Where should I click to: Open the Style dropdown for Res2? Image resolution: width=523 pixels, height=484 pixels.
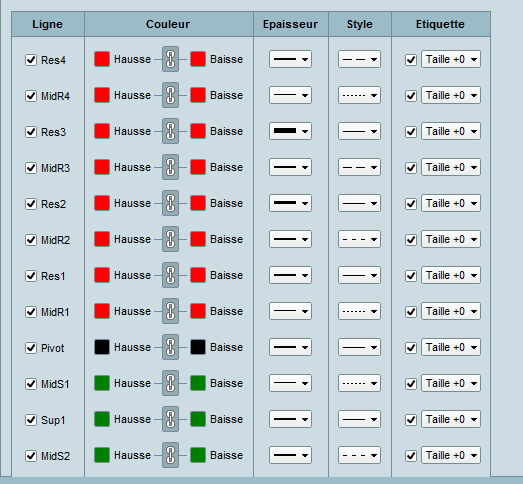pos(359,203)
